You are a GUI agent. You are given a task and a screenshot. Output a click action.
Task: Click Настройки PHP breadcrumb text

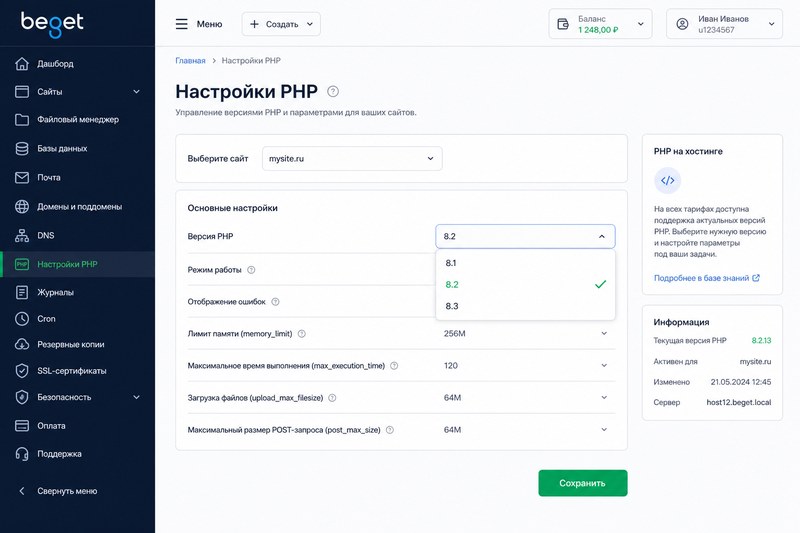tap(251, 61)
